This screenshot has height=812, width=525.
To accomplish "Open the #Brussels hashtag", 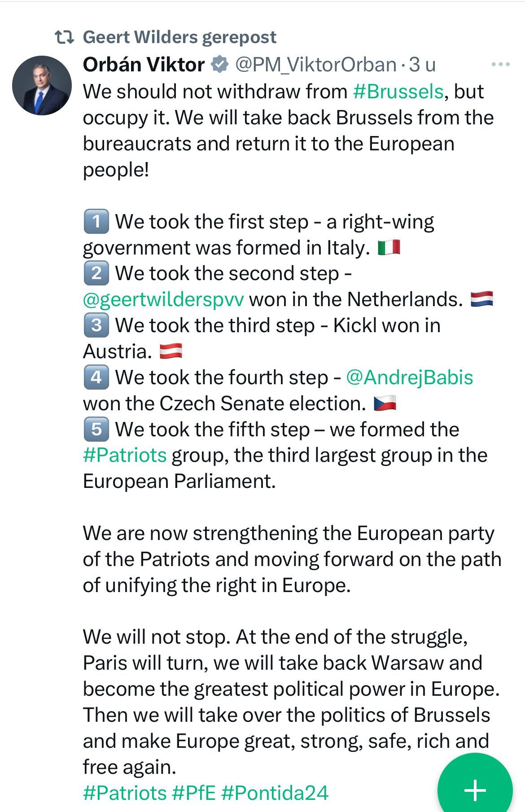I will (x=398, y=92).
